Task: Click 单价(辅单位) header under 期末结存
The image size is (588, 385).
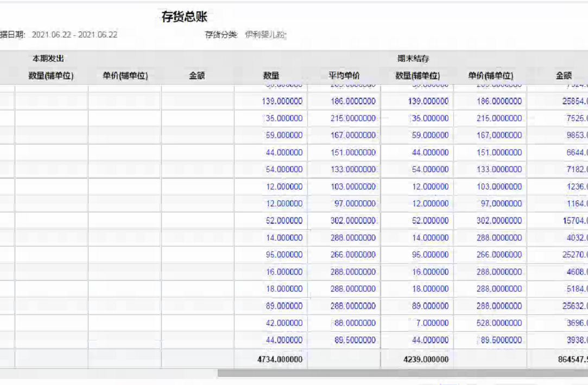Action: pyautogui.click(x=490, y=75)
